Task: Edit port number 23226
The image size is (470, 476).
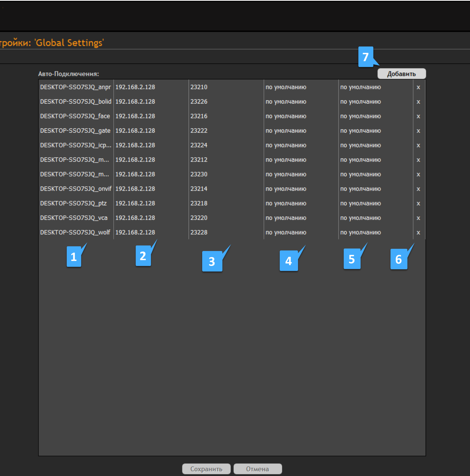Action: point(199,102)
